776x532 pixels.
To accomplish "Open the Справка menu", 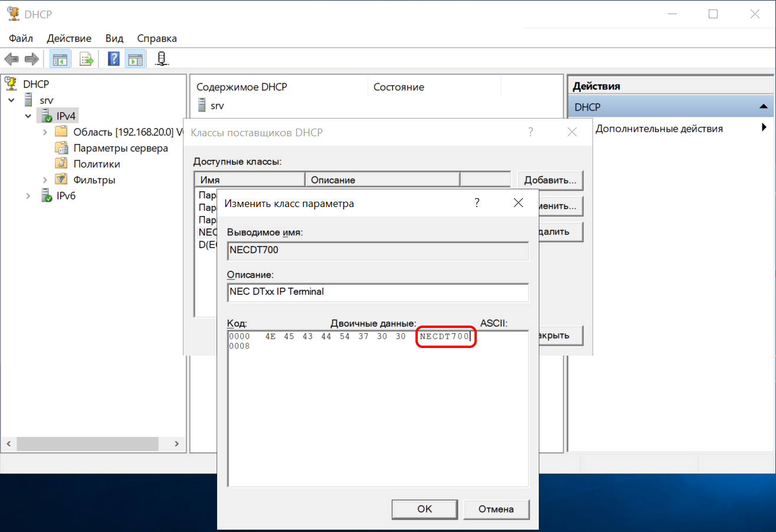I will [x=156, y=38].
